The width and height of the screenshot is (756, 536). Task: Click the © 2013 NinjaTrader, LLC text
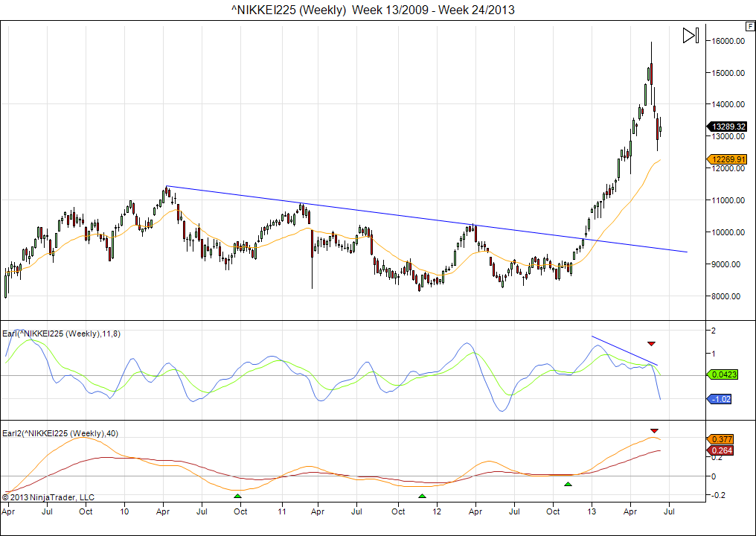(48, 497)
